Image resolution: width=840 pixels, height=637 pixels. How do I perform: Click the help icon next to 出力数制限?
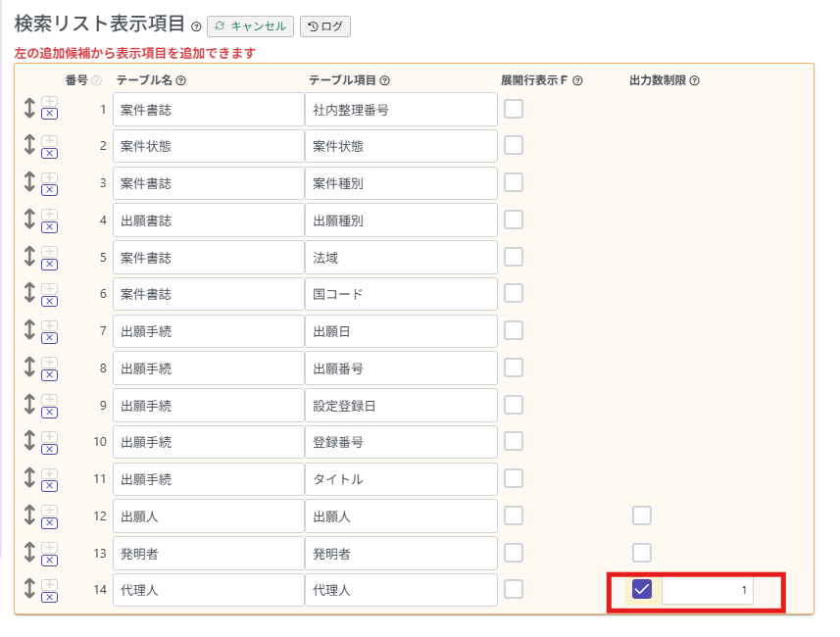pyautogui.click(x=694, y=80)
